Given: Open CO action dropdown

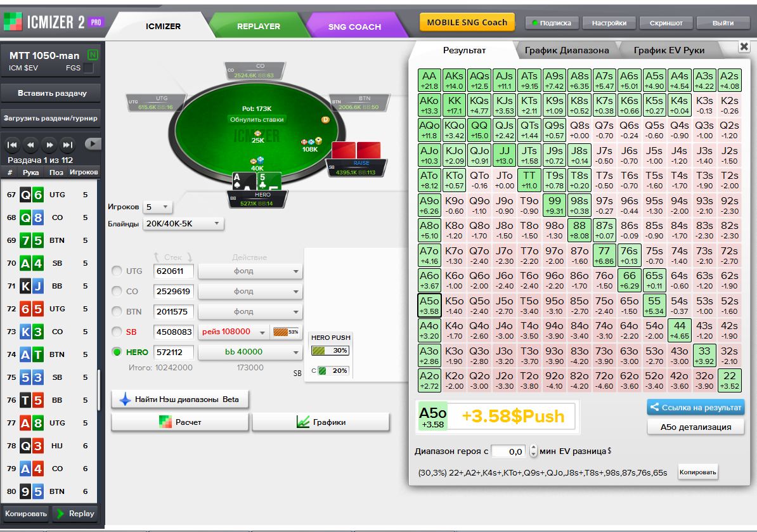Looking at the screenshot, I should click(x=250, y=292).
